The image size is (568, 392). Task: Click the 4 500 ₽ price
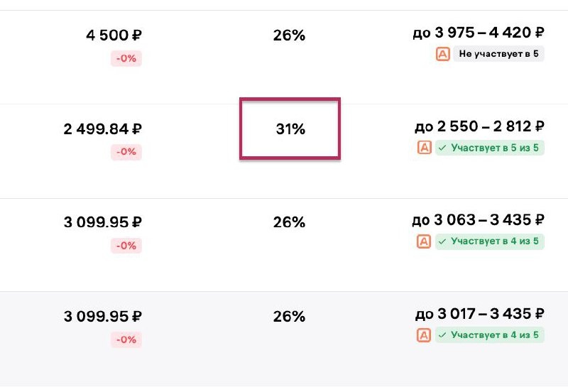coord(113,35)
